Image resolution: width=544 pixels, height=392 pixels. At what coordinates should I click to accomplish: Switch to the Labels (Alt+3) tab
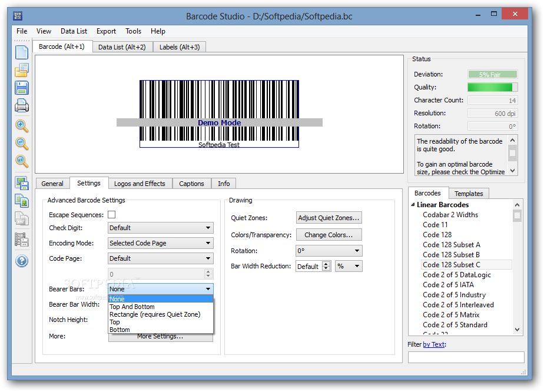pos(180,47)
